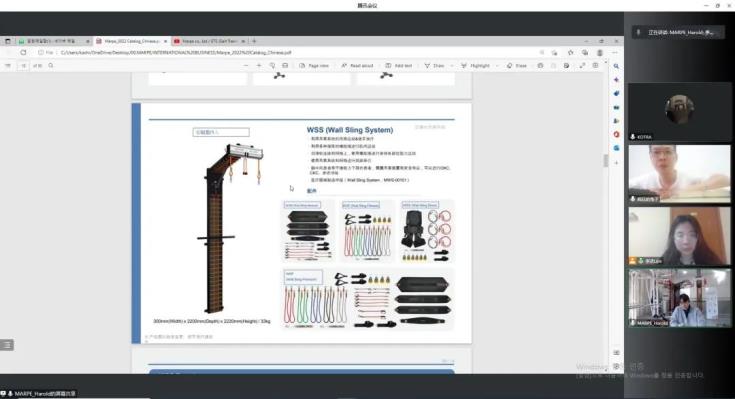Screen dimensions: 735x399
Task: Activate the Draw pen tool
Action: (x=434, y=66)
